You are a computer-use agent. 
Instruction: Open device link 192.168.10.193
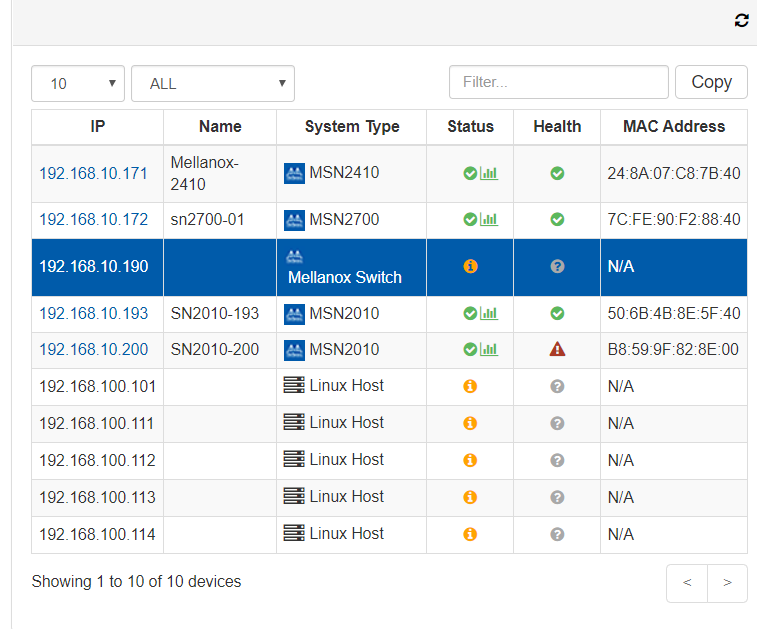tap(93, 314)
